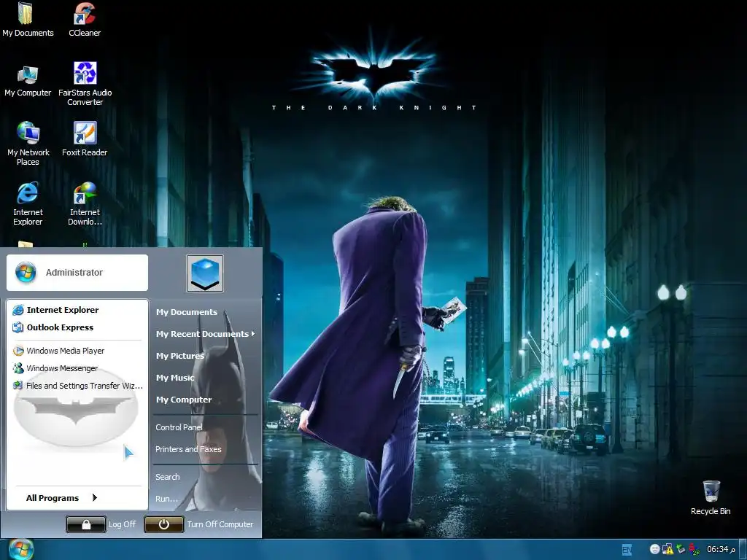This screenshot has height=560, width=747.
Task: Click the green arrow download tray icon
Action: pos(681,550)
